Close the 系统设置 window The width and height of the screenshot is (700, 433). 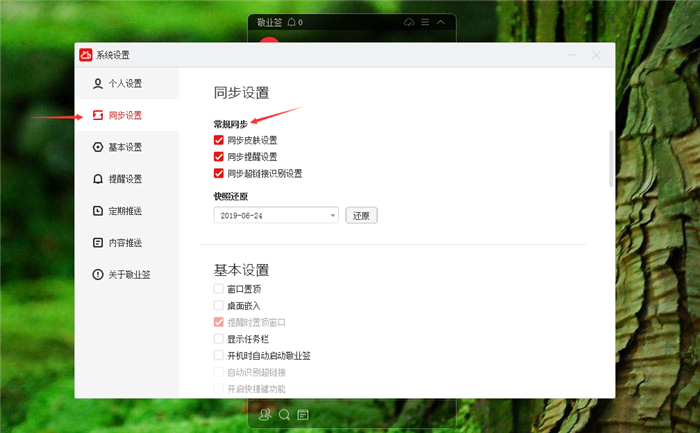pos(596,55)
